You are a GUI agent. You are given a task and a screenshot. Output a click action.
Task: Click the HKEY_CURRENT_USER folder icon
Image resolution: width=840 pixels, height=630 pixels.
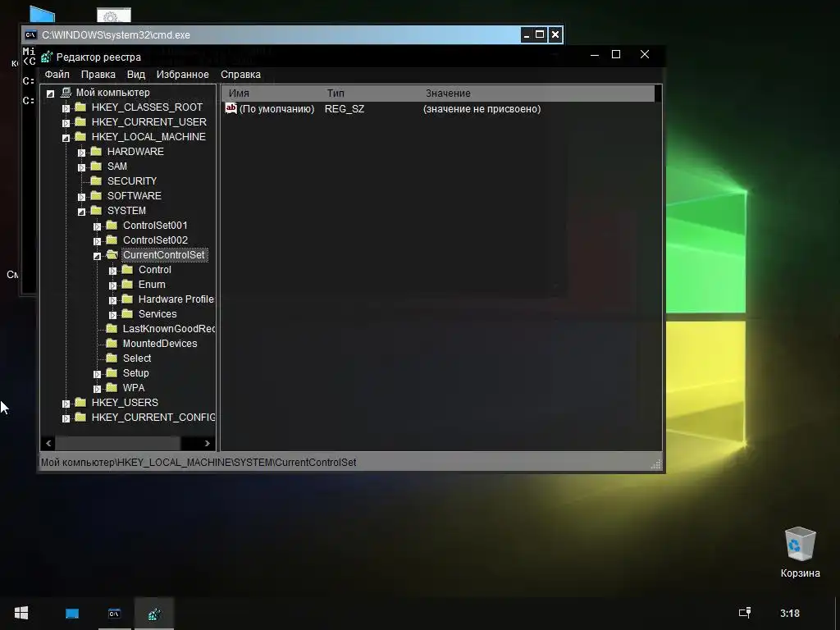tap(80, 121)
